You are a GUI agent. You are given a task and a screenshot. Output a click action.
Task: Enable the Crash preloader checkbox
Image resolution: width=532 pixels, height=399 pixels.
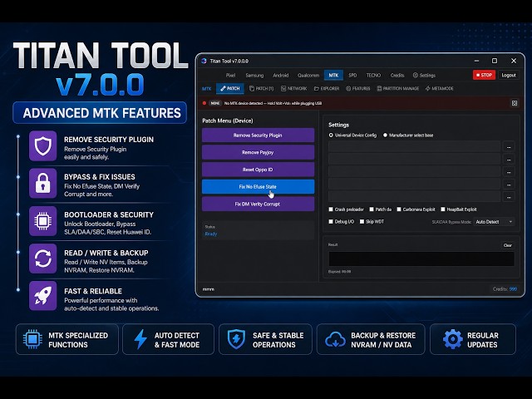click(x=331, y=209)
